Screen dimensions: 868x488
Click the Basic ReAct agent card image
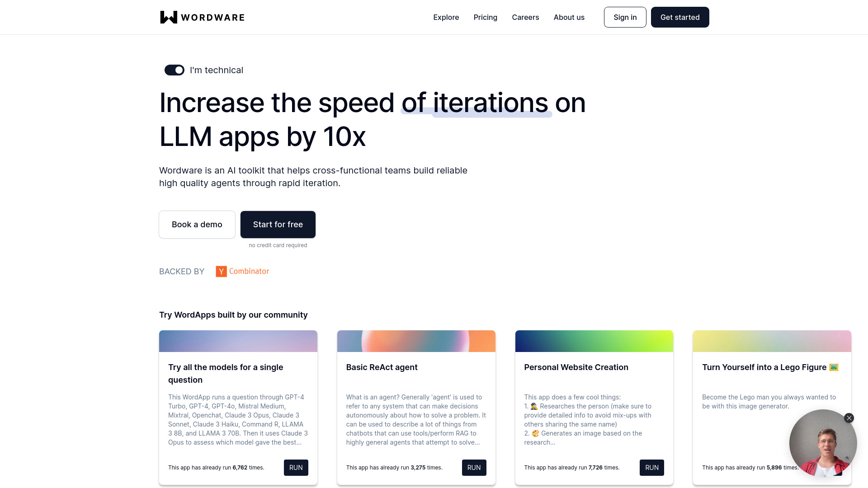(415, 341)
